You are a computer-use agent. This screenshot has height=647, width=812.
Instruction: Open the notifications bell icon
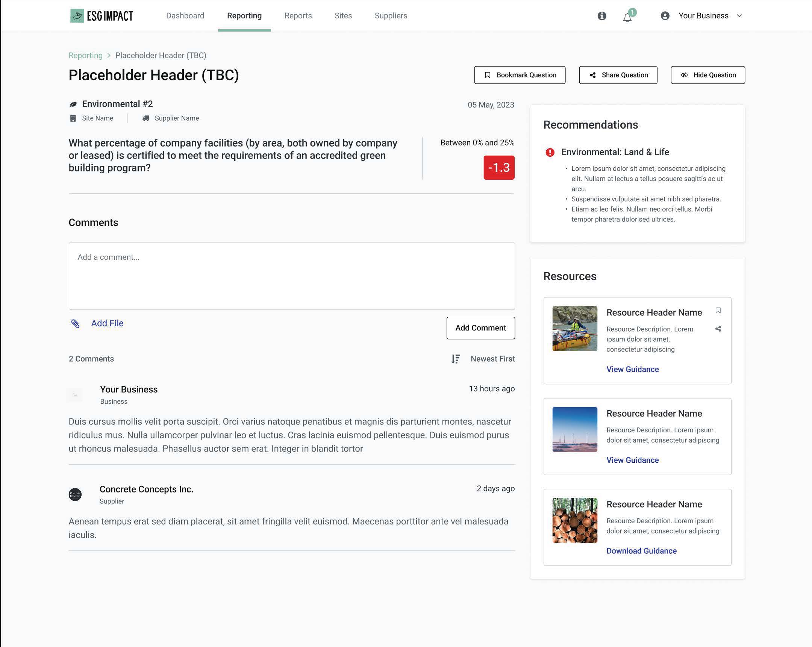627,17
